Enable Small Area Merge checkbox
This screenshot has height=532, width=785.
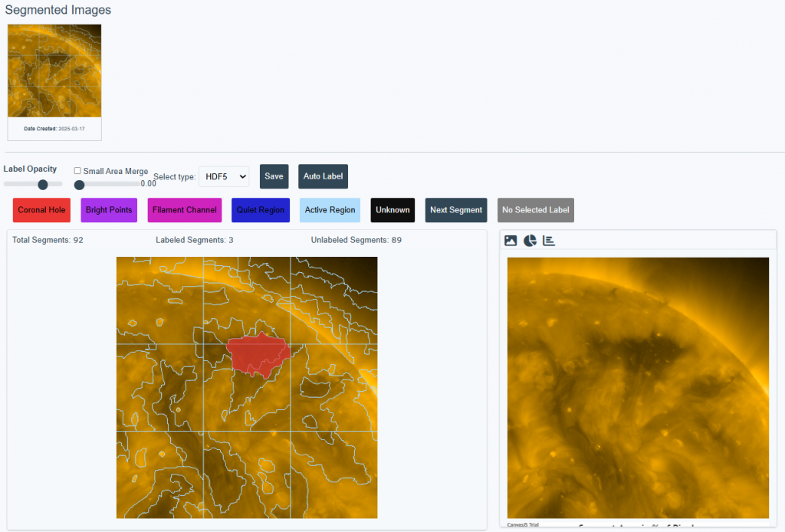(77, 171)
